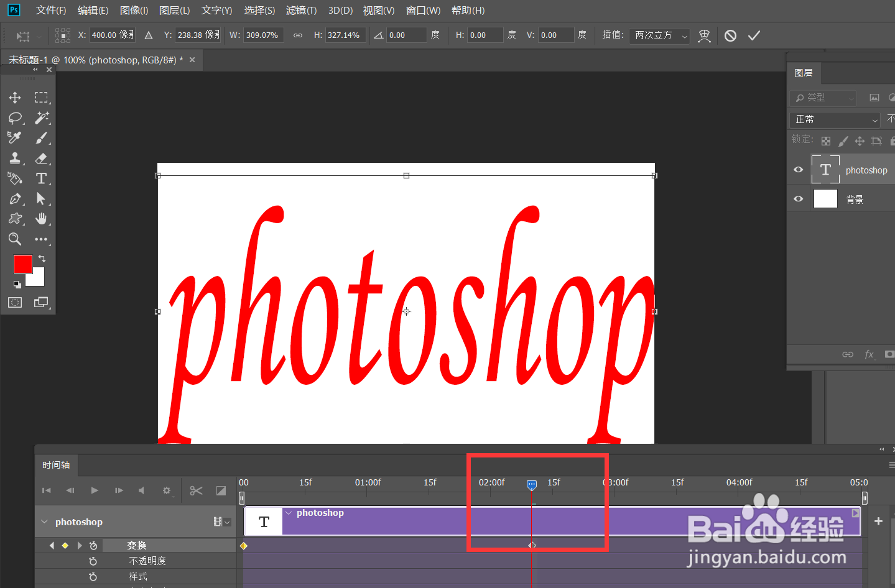895x588 pixels.
Task: Add media to track with plus
Action: click(x=878, y=521)
